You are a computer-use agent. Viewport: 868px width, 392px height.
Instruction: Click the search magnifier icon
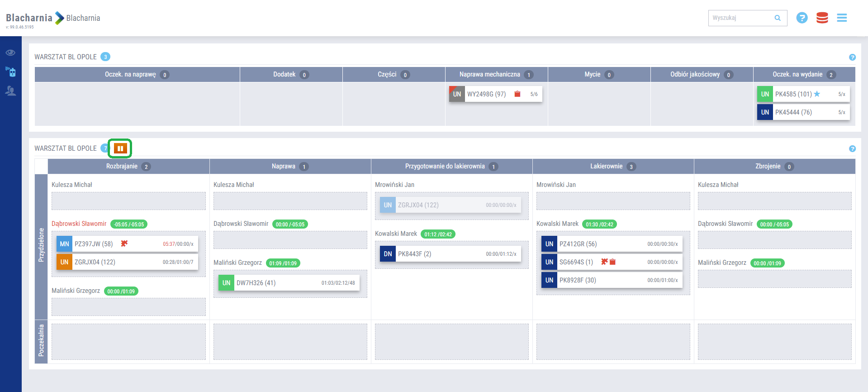tap(778, 18)
